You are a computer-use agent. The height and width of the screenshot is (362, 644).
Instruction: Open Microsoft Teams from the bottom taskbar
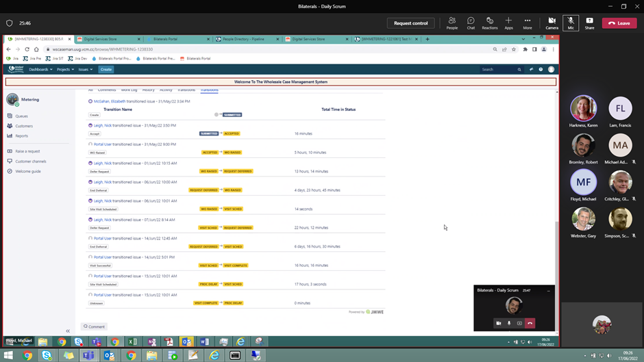point(88,355)
